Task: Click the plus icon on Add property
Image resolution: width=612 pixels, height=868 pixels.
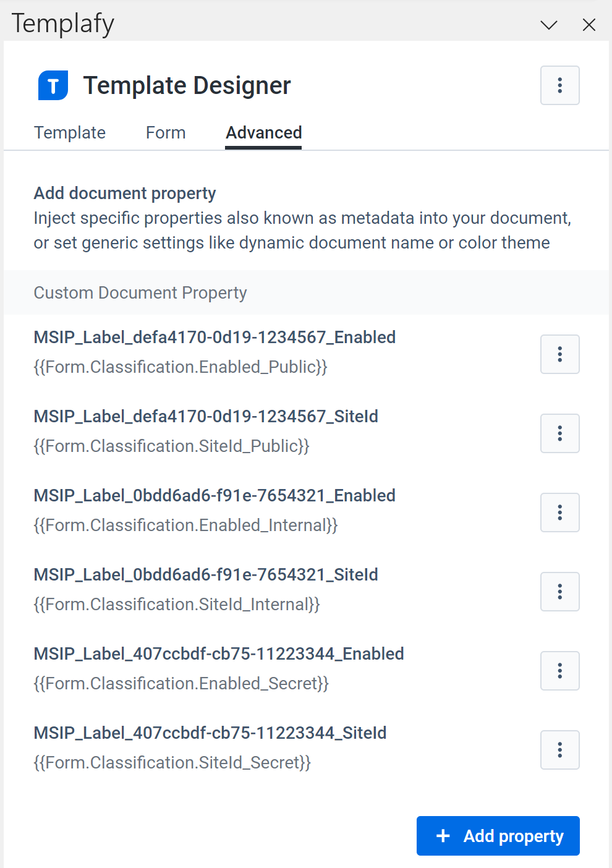Action: (x=443, y=836)
